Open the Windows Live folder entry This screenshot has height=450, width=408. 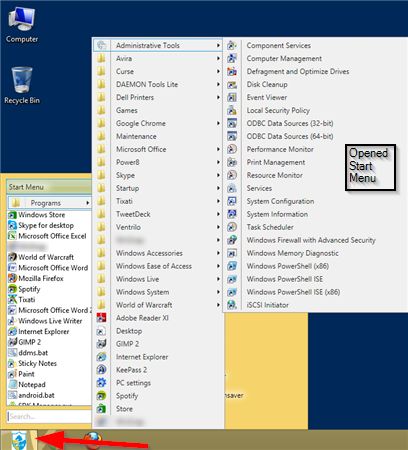(158, 279)
